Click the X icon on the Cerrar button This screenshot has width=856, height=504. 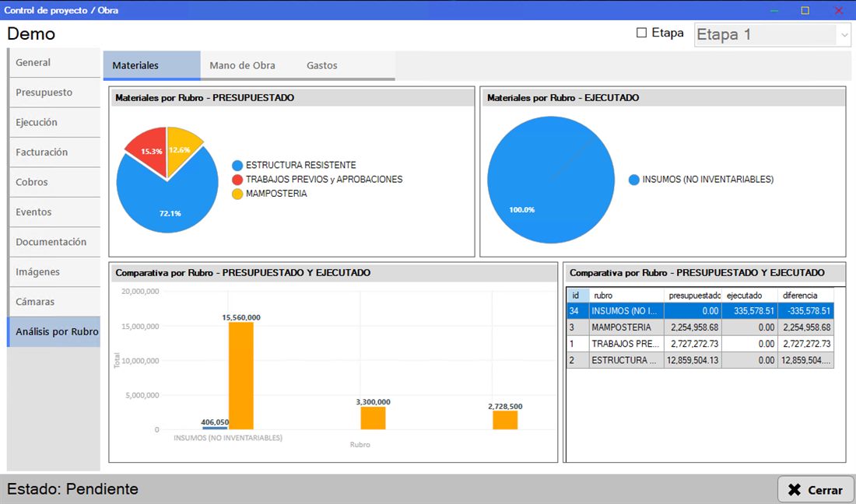click(795, 490)
